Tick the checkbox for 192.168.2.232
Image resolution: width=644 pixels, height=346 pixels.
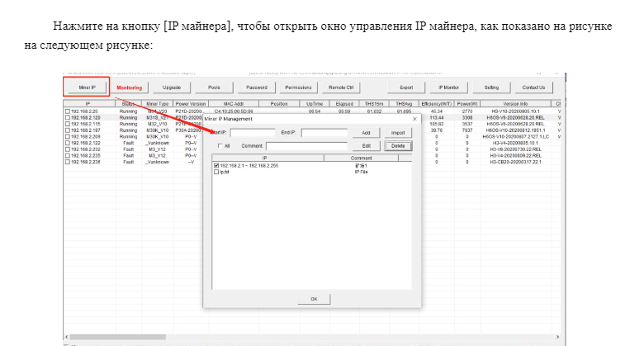[68, 149]
